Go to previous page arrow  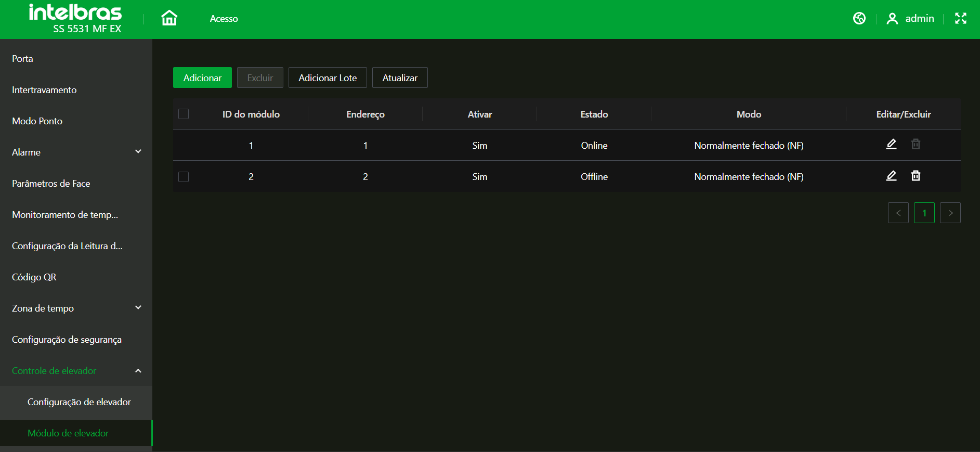(x=898, y=213)
